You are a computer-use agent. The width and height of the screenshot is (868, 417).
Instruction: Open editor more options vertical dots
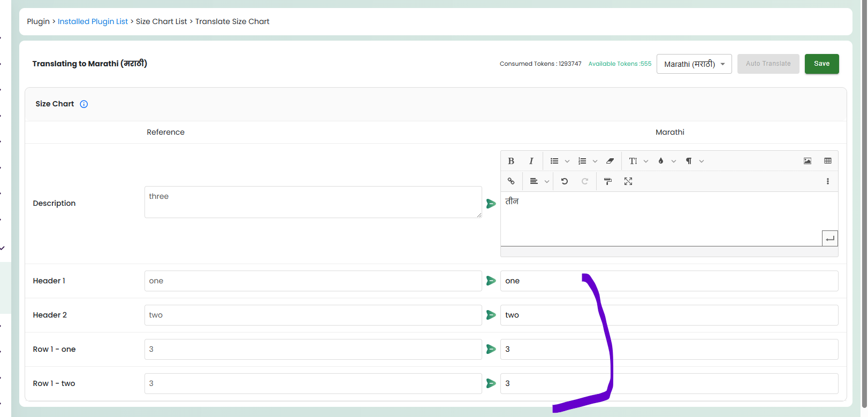point(828,181)
